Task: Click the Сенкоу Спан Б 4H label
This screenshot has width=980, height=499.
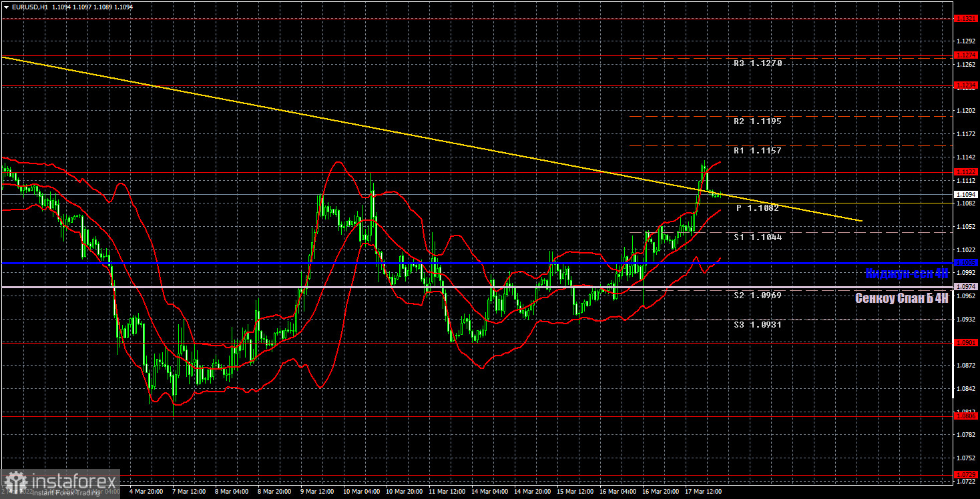Action: 902,298
